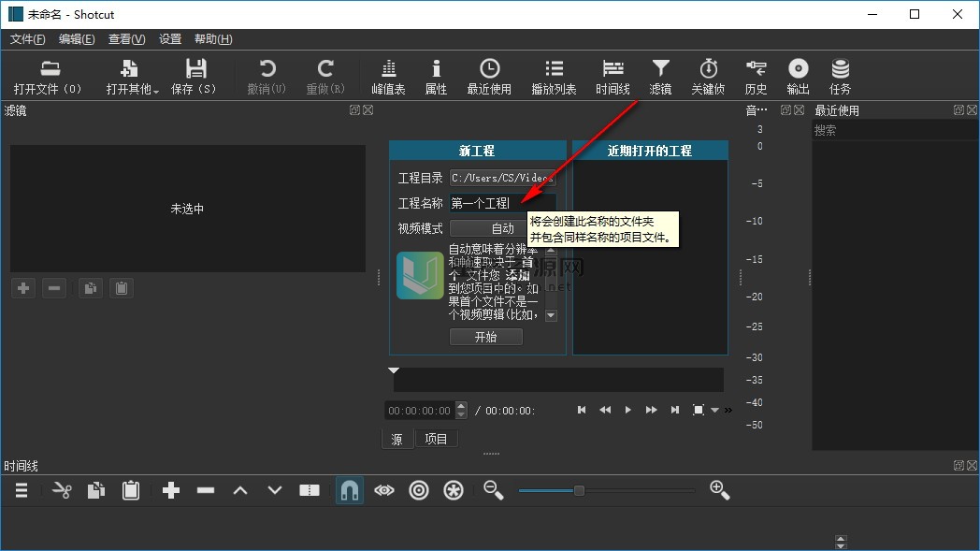Show the Peak Meter (峰值表) panel
The height and width of the screenshot is (551, 980).
pyautogui.click(x=388, y=77)
